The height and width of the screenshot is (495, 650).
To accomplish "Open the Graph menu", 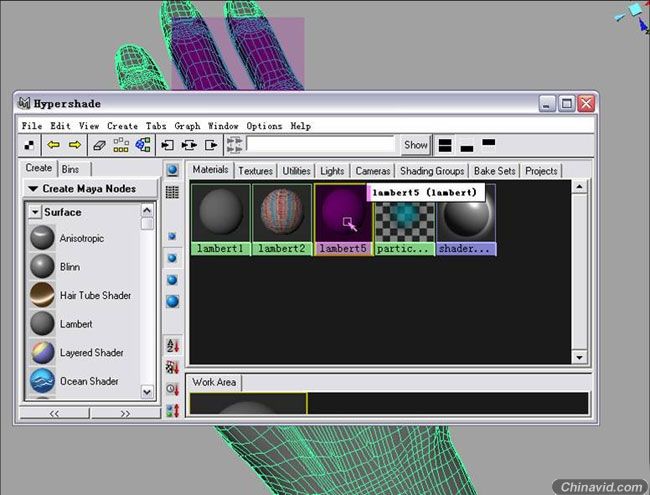I will tap(187, 126).
